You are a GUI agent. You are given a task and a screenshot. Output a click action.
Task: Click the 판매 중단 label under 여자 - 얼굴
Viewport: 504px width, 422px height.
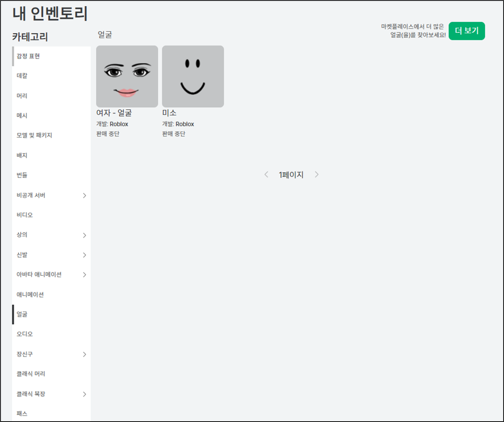pos(108,134)
